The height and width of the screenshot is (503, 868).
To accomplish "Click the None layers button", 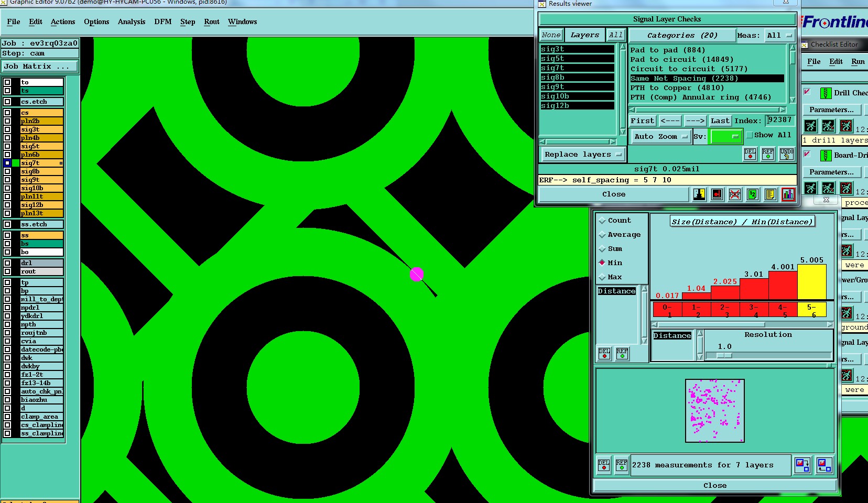I will tap(551, 35).
